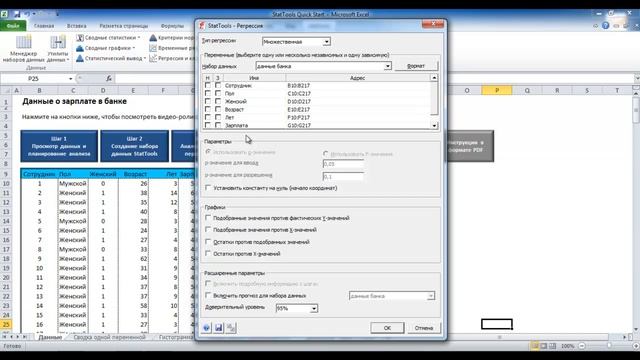Enable Остатки против X-значений checkbox
The image size is (640, 360).
[208, 253]
